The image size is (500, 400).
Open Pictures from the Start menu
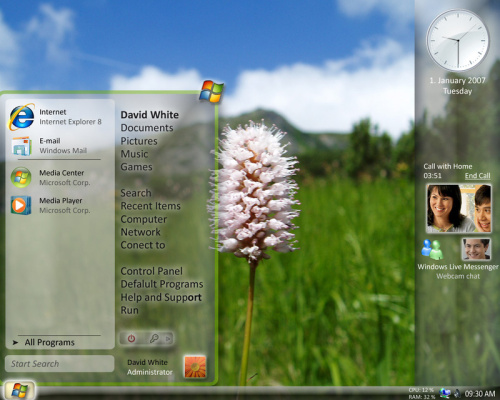pyautogui.click(x=139, y=141)
